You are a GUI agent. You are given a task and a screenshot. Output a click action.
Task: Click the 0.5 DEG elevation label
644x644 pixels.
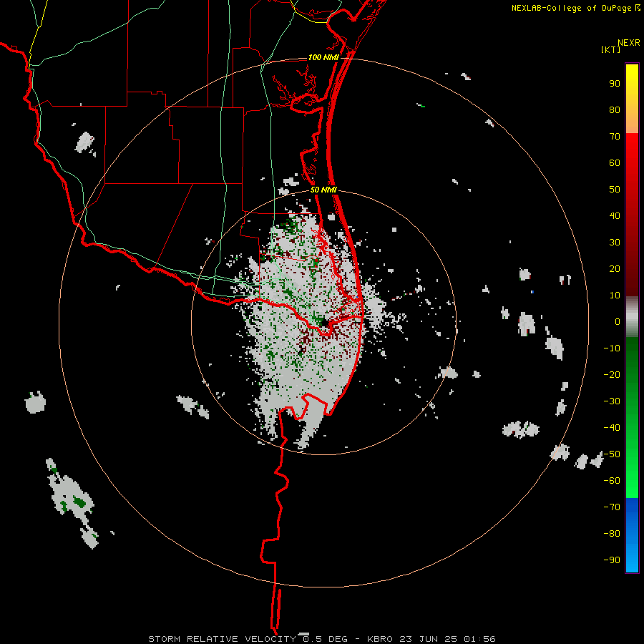[325, 639]
